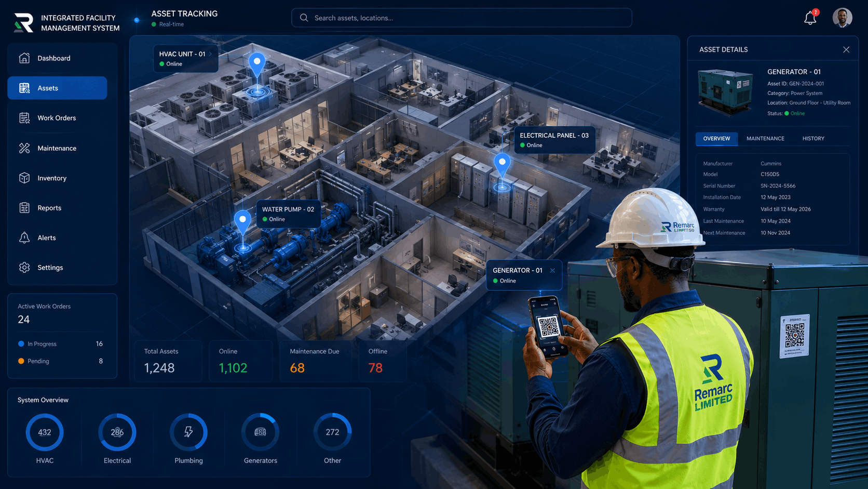
Task: Click the System Overview heading
Action: 43,400
